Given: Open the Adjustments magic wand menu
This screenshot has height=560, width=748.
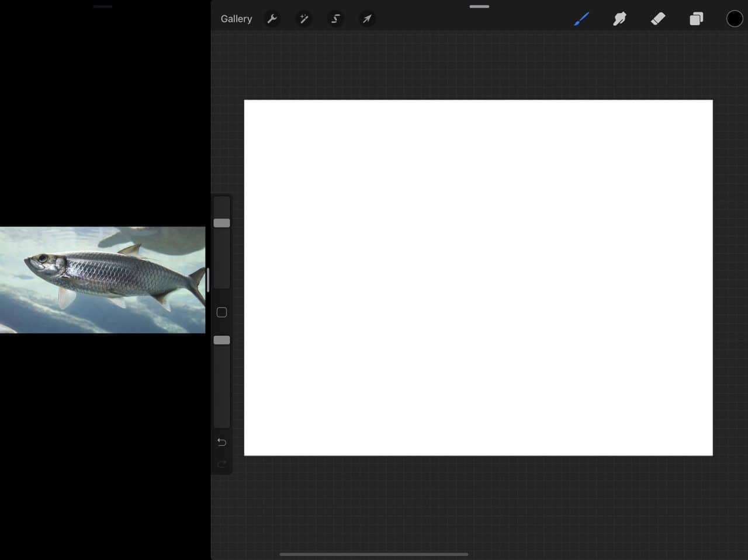Looking at the screenshot, I should pyautogui.click(x=304, y=19).
